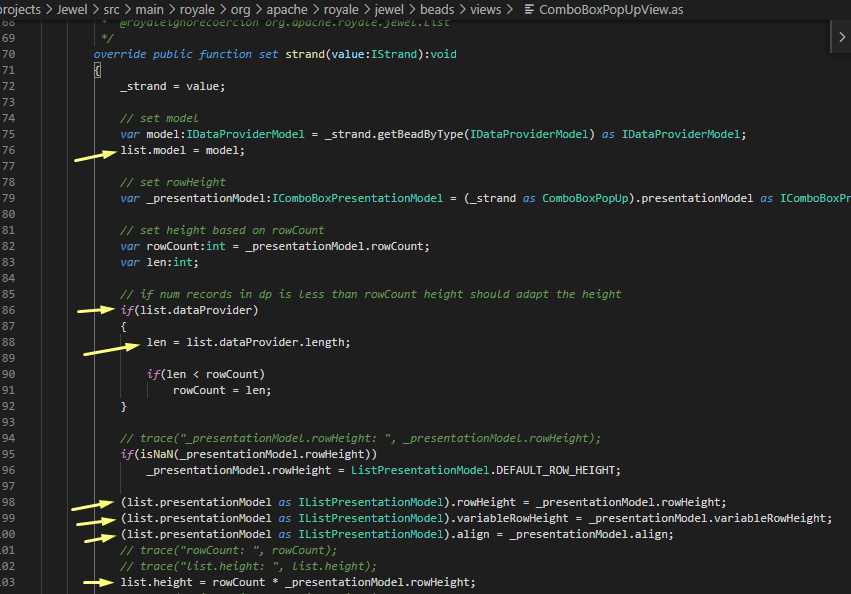Select the 'apache' breadcrumb segment
Viewport: 851px width, 594px height.
coord(287,9)
